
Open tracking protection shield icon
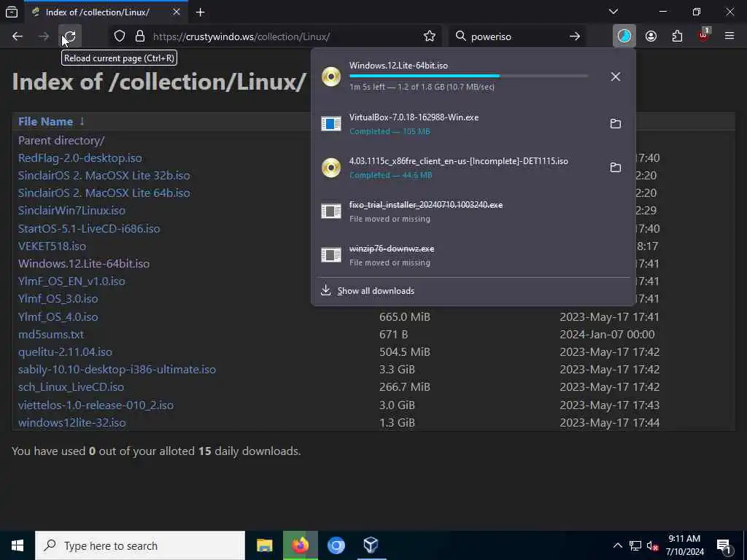[120, 36]
